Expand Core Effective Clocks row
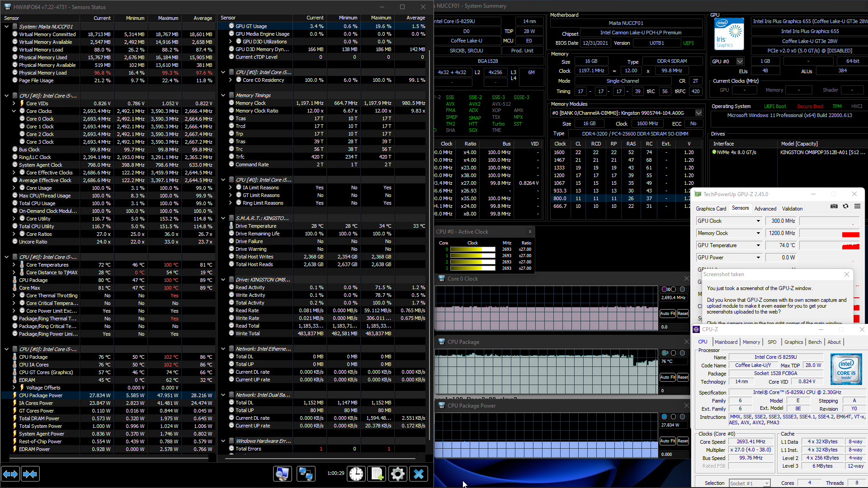 (14, 173)
